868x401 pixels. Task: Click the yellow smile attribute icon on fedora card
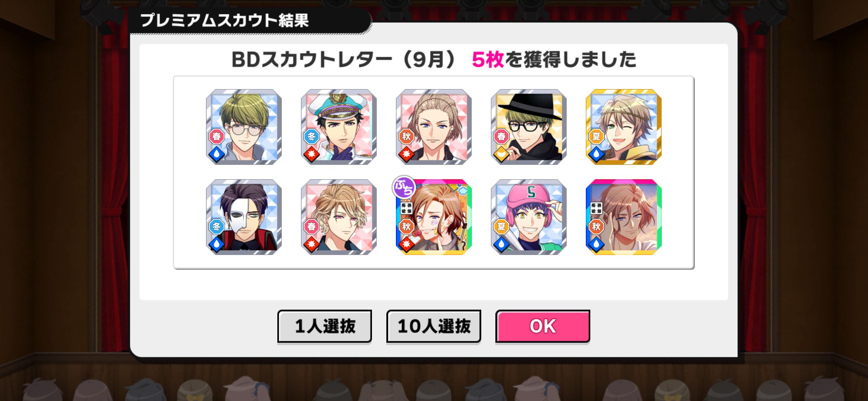pos(501,154)
